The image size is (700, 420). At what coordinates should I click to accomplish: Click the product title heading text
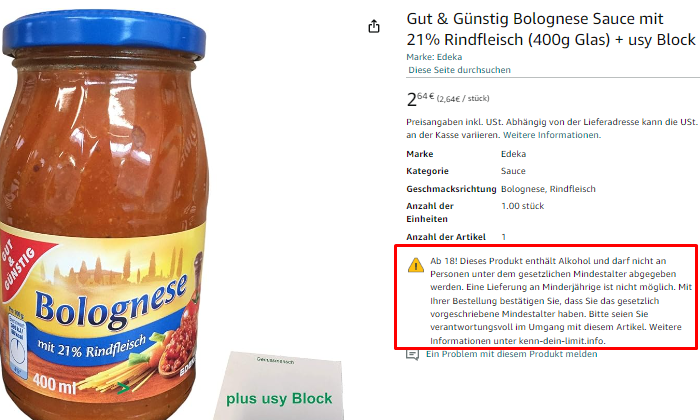point(550,29)
